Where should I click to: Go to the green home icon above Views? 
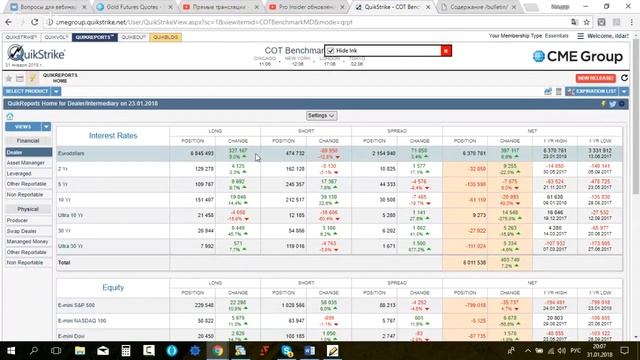10,116
